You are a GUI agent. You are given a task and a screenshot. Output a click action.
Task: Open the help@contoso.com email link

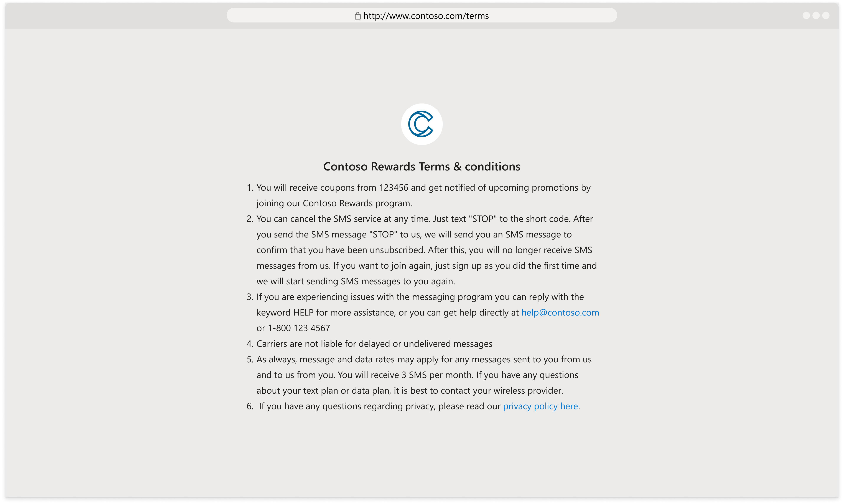[x=560, y=312]
